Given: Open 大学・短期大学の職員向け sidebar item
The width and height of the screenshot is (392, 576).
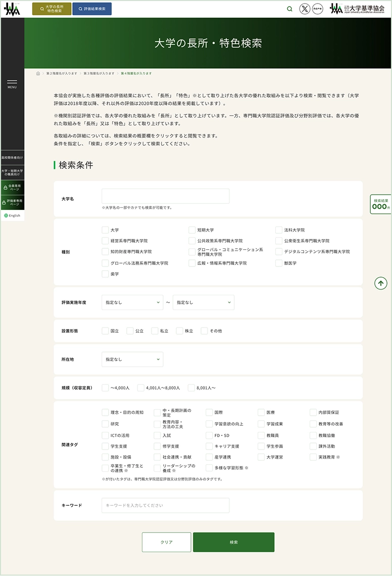Looking at the screenshot, I should pos(12,172).
